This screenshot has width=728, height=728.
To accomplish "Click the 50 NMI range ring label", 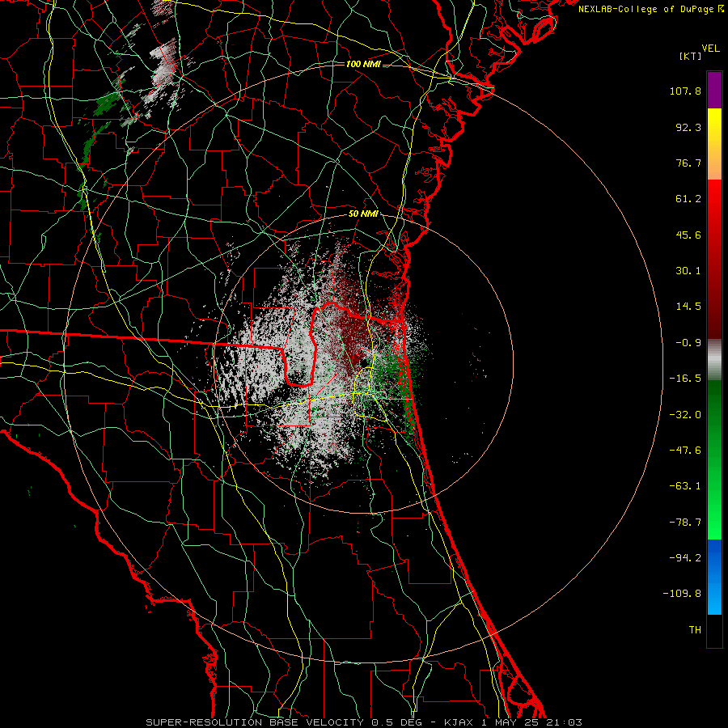I will pos(363,214).
